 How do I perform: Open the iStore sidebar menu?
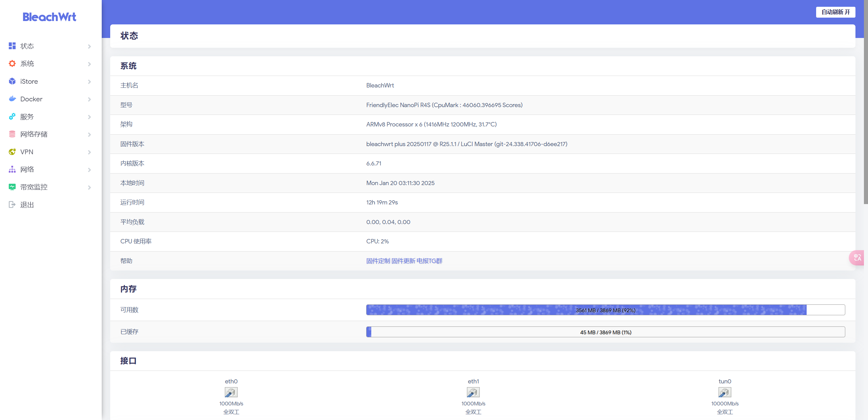click(x=50, y=81)
